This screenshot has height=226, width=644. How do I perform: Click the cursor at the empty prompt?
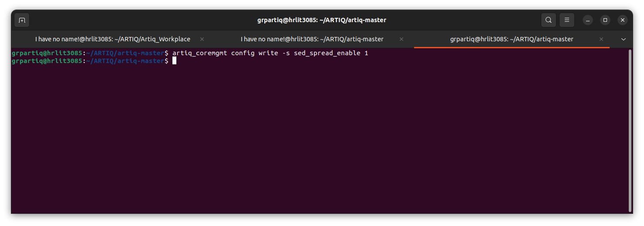pyautogui.click(x=174, y=61)
